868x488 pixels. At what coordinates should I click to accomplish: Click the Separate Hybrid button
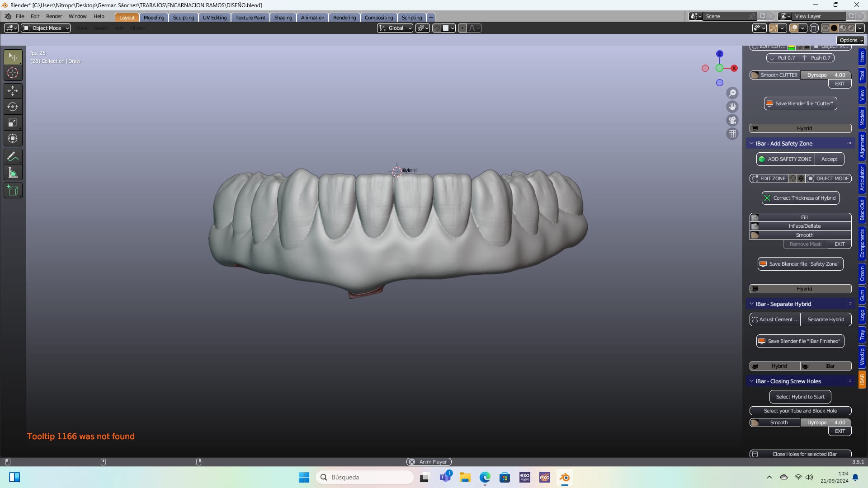826,319
